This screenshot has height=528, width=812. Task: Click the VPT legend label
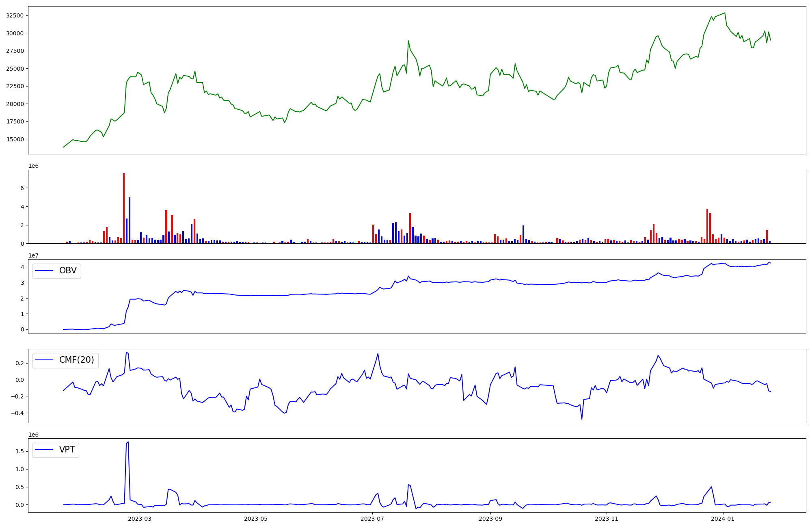(67, 450)
